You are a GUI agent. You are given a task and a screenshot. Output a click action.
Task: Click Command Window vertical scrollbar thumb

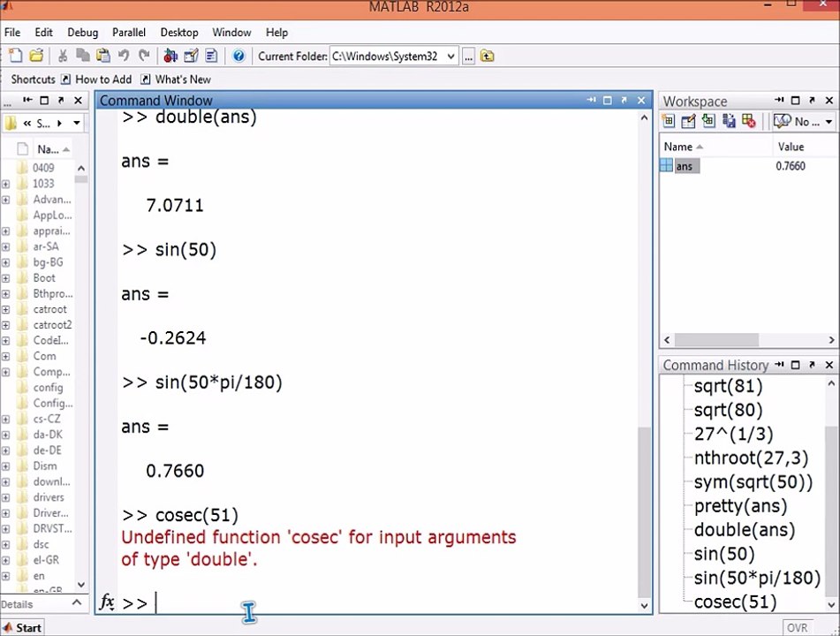click(x=644, y=511)
